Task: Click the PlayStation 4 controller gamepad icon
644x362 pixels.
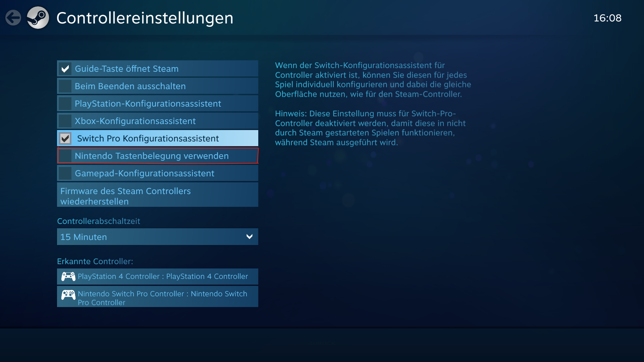Action: point(68,277)
